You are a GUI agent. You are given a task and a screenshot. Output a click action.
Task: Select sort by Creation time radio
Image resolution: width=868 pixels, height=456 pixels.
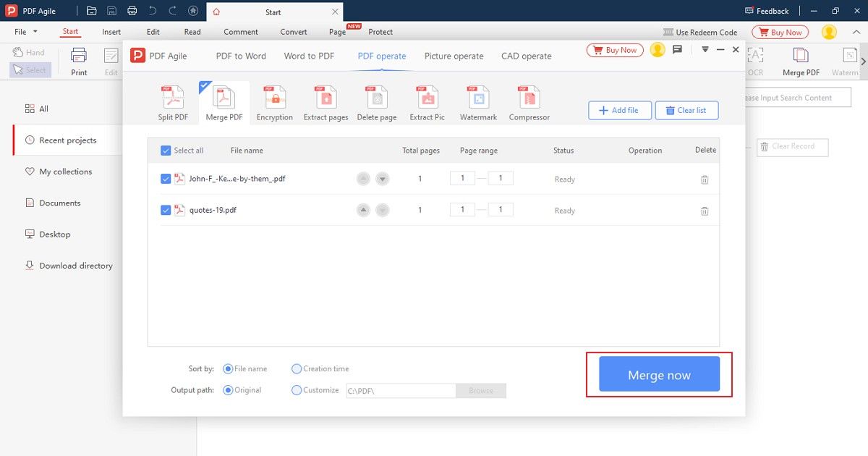pos(297,369)
